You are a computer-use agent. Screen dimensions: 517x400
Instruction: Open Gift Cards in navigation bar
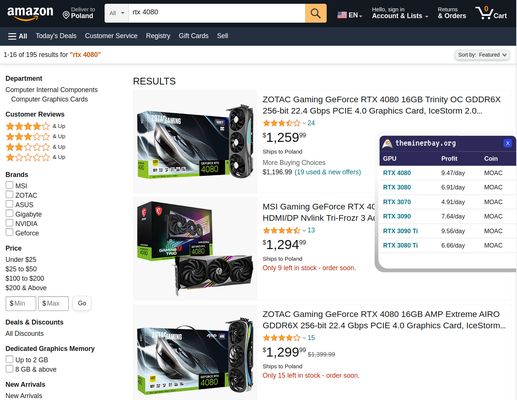193,36
